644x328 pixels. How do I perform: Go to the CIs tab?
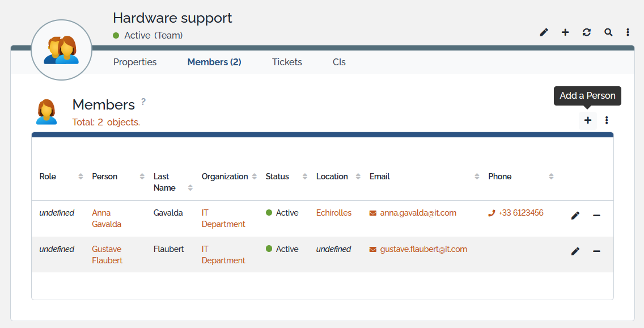pos(339,62)
